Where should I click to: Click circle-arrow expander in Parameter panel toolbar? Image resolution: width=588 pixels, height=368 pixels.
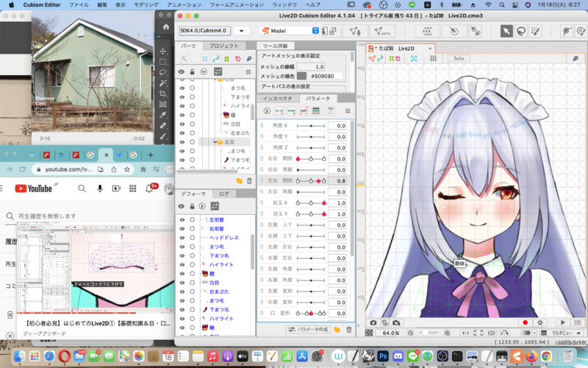(x=267, y=111)
